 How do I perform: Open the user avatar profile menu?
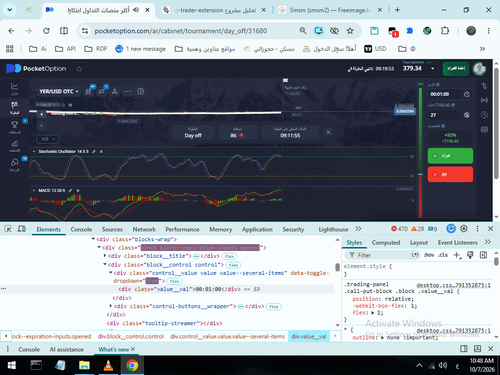click(479, 69)
